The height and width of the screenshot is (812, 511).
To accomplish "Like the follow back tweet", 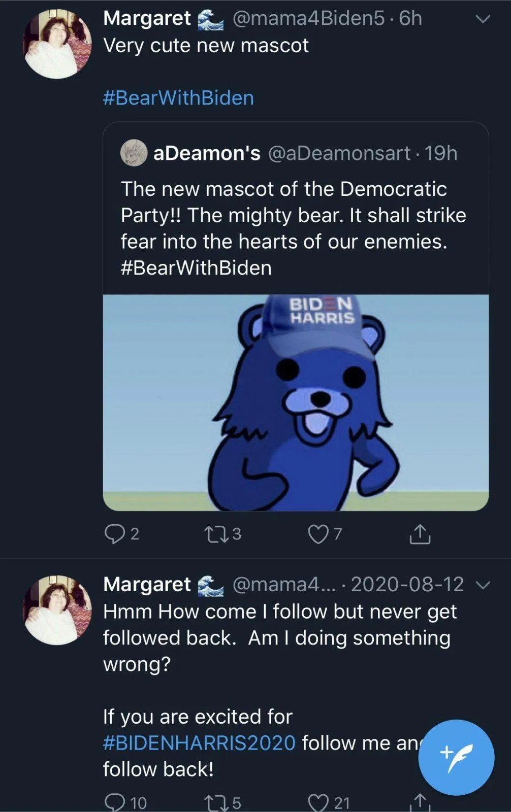I will point(318,802).
